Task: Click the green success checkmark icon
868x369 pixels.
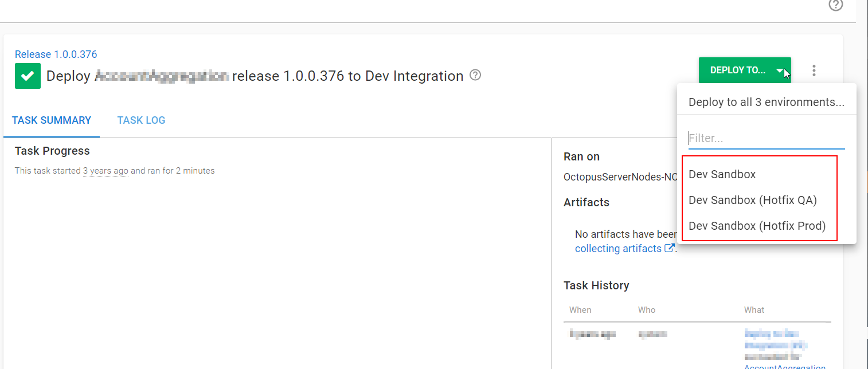Action: tap(27, 75)
